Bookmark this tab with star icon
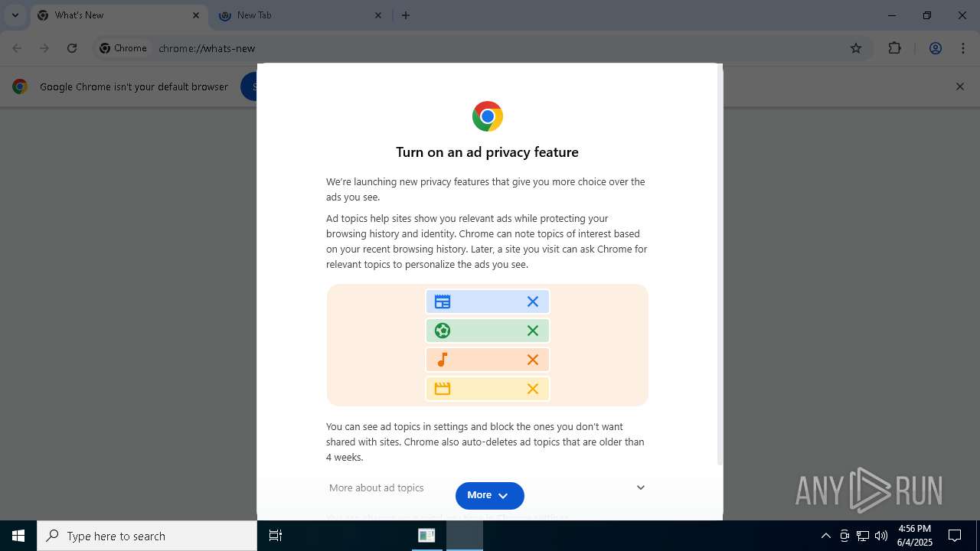The width and height of the screenshot is (980, 551). point(856,48)
